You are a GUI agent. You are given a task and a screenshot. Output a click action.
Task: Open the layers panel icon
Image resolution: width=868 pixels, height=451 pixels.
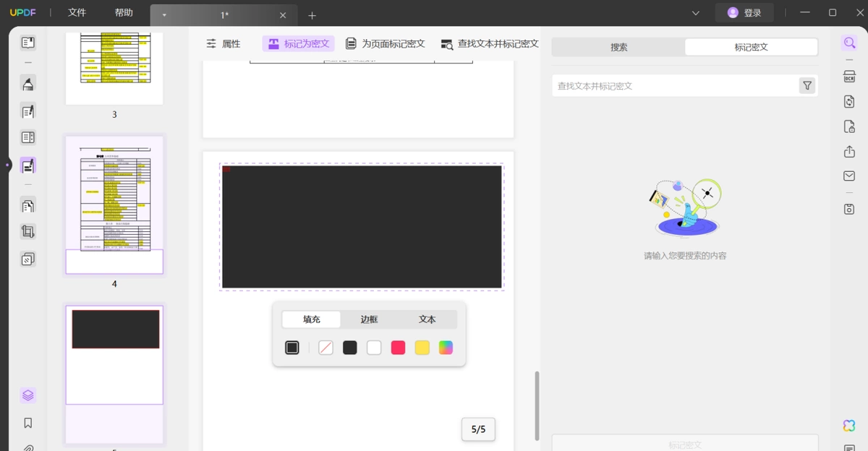[28, 395]
